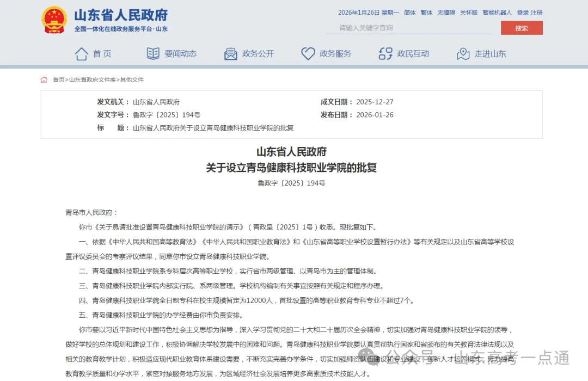
Task: Click the 发文字号 value 鲁政字〔2025〕194号 in info box
Action: pos(167,115)
